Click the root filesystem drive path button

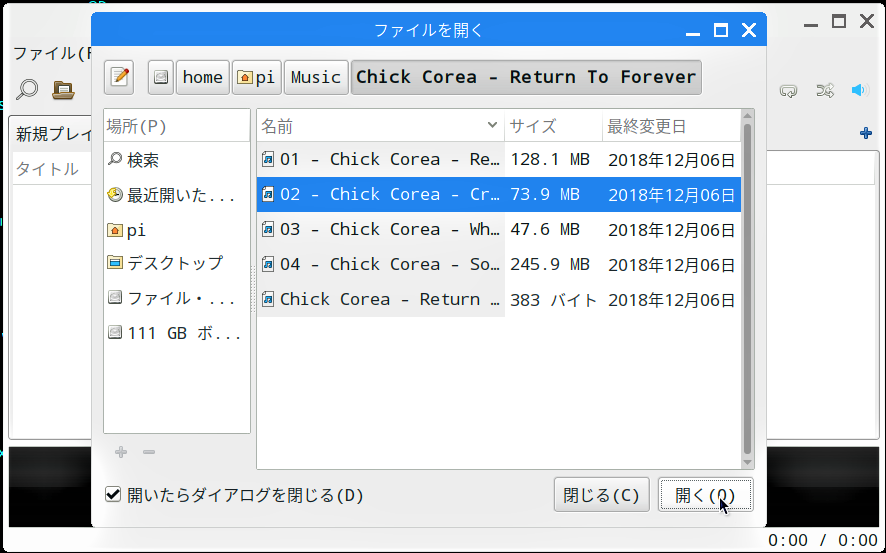(x=160, y=77)
